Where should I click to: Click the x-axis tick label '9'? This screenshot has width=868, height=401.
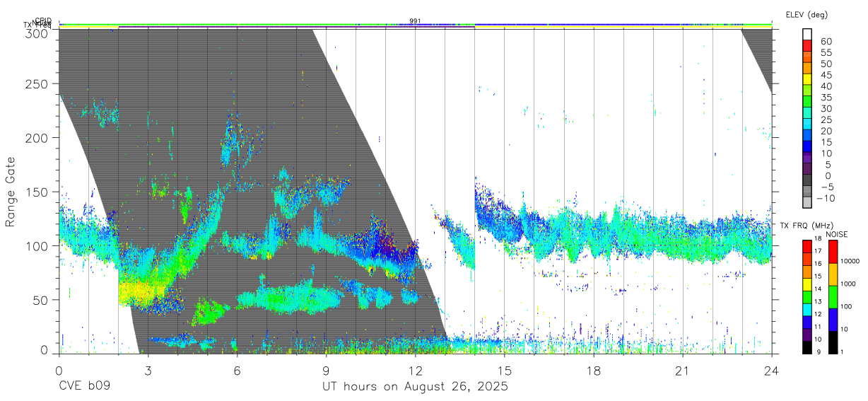pyautogui.click(x=326, y=371)
